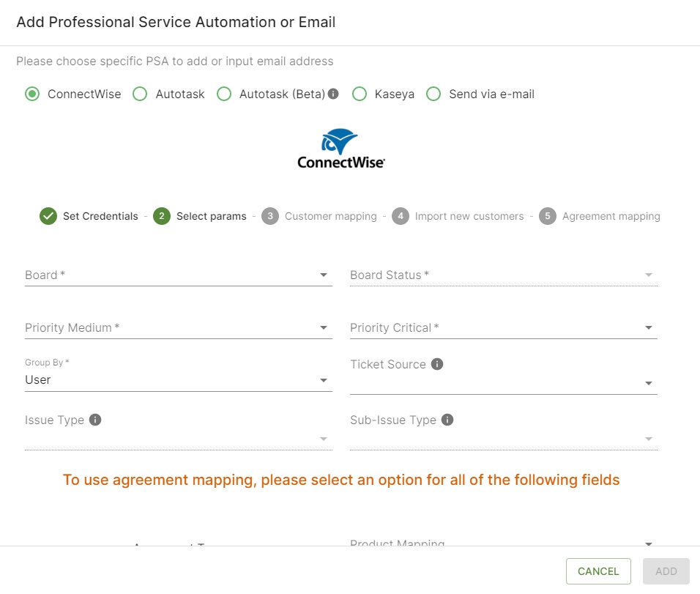Go to the Select params step
The width and height of the screenshot is (700, 594).
click(x=162, y=216)
